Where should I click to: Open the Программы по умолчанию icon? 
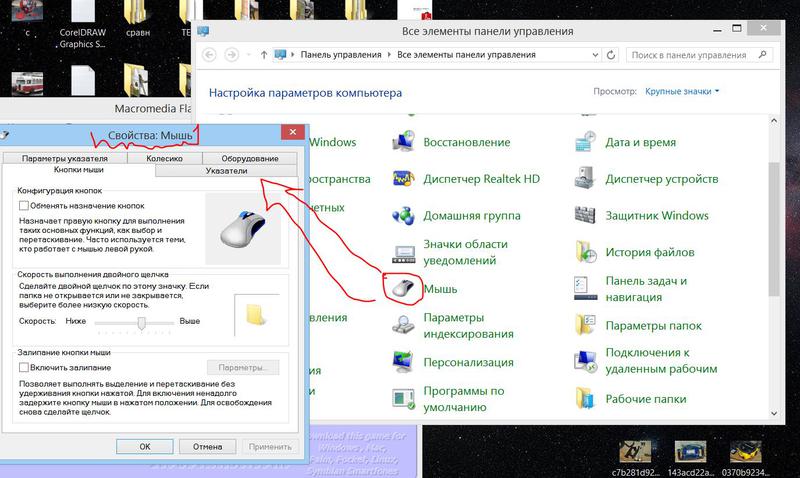(x=403, y=399)
